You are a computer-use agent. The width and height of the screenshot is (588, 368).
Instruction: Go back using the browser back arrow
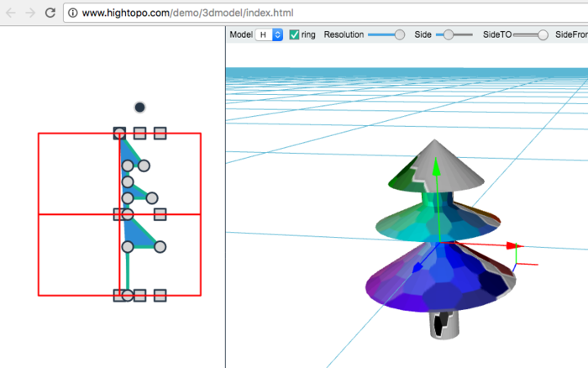pyautogui.click(x=11, y=13)
